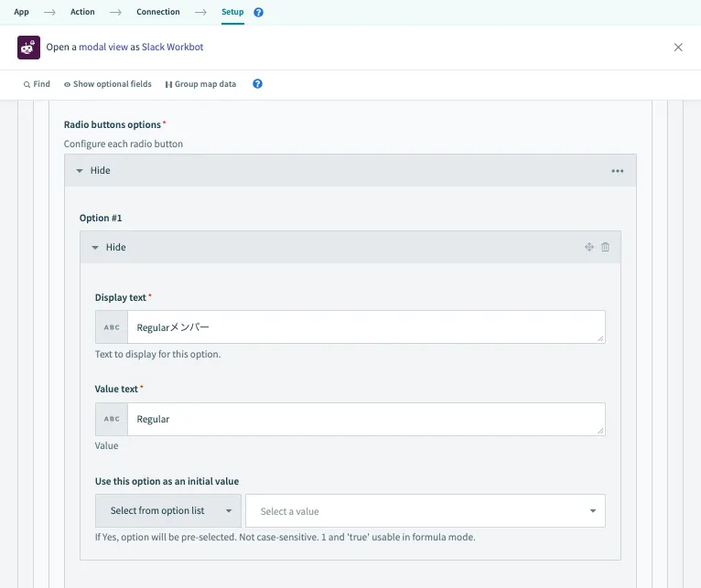Click the Find button in toolbar
The width and height of the screenshot is (701, 588).
(x=37, y=84)
